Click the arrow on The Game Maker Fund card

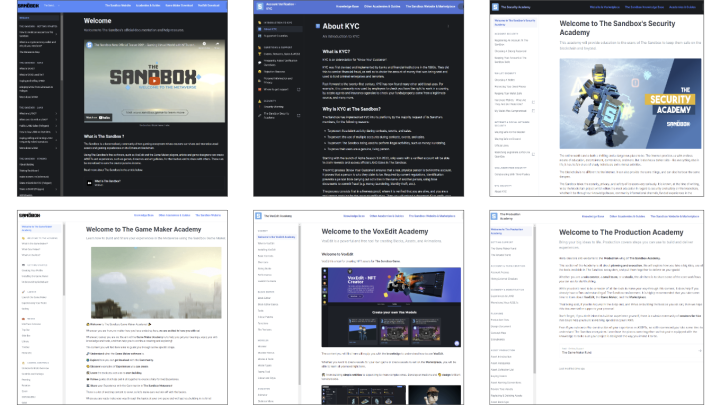(700, 351)
